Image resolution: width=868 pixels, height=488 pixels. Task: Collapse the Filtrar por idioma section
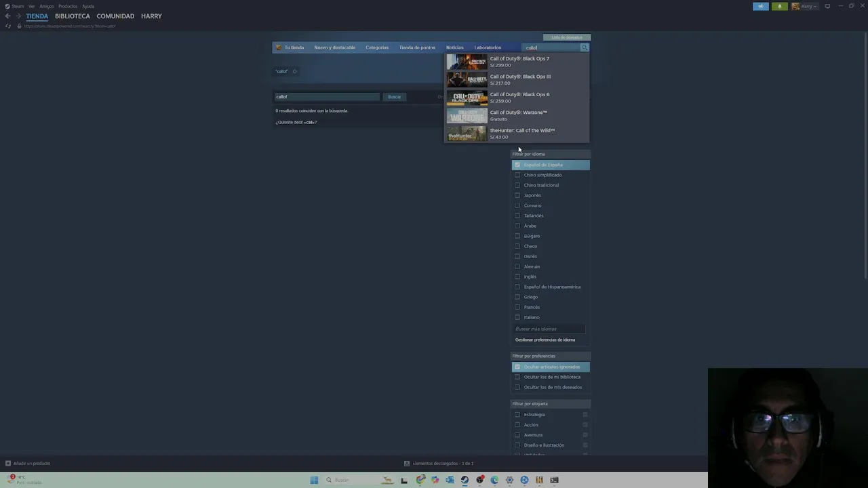coord(551,154)
